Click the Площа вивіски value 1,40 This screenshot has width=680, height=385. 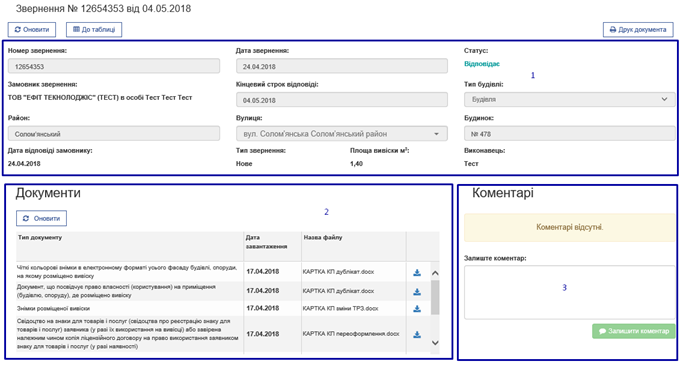pyautogui.click(x=356, y=163)
